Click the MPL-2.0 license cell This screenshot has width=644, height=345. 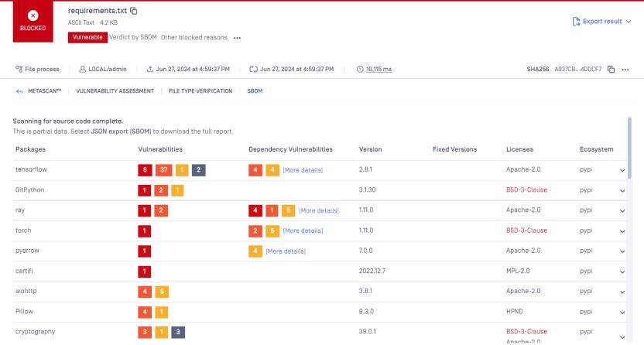[518, 272]
